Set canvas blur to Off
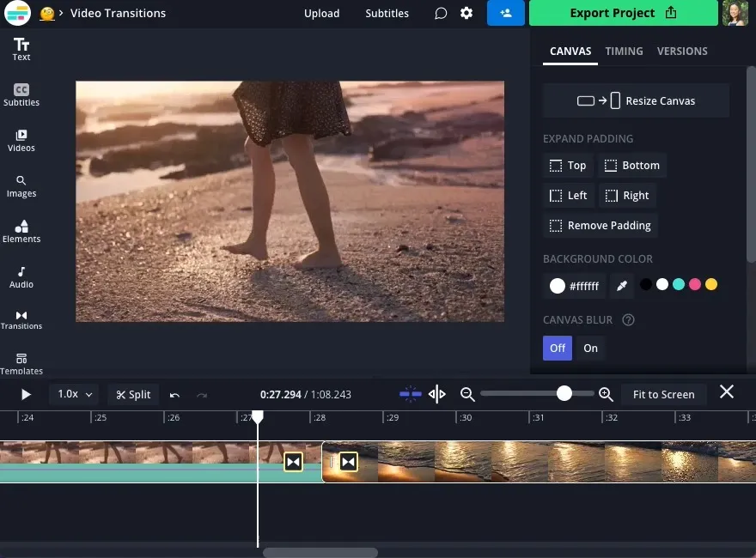The width and height of the screenshot is (756, 558). tap(558, 348)
